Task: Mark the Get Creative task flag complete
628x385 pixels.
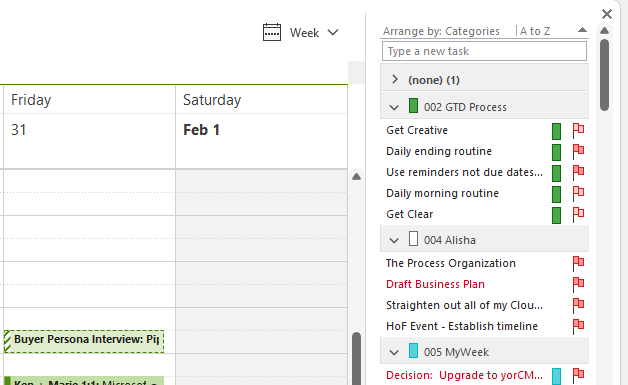Action: [x=578, y=130]
